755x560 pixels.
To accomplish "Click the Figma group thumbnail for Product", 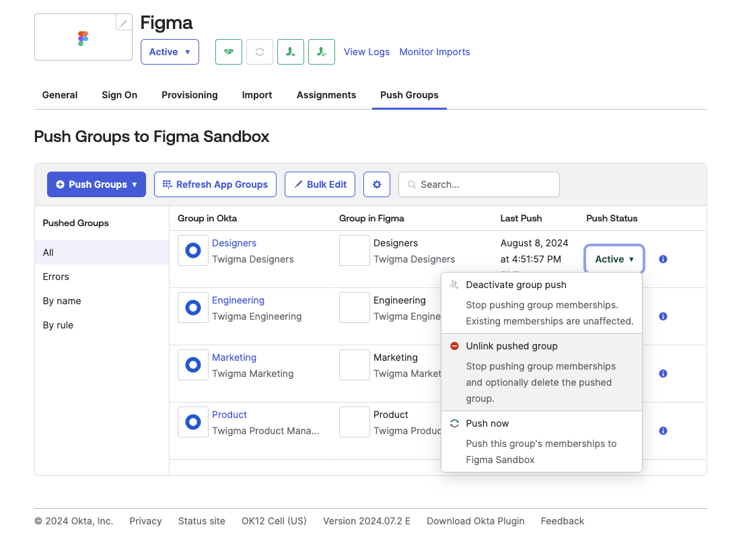I will pyautogui.click(x=355, y=422).
